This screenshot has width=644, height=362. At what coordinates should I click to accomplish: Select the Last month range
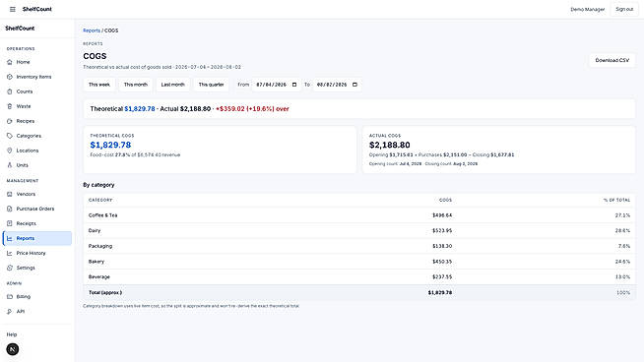click(x=173, y=85)
